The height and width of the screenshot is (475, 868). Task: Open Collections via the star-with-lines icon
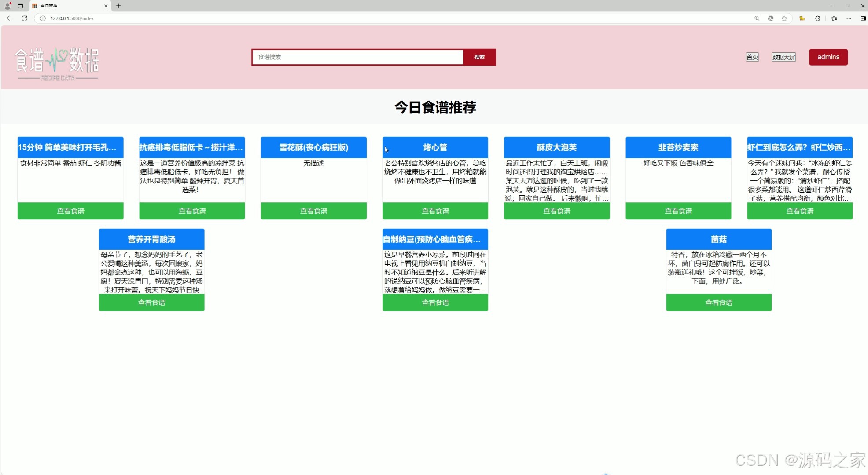point(833,18)
